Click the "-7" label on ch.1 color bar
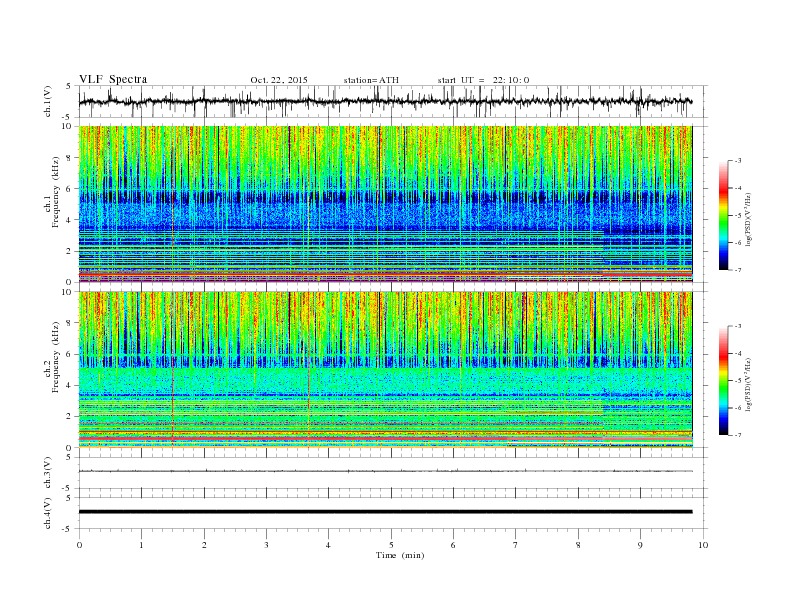The image size is (792, 612). point(738,270)
